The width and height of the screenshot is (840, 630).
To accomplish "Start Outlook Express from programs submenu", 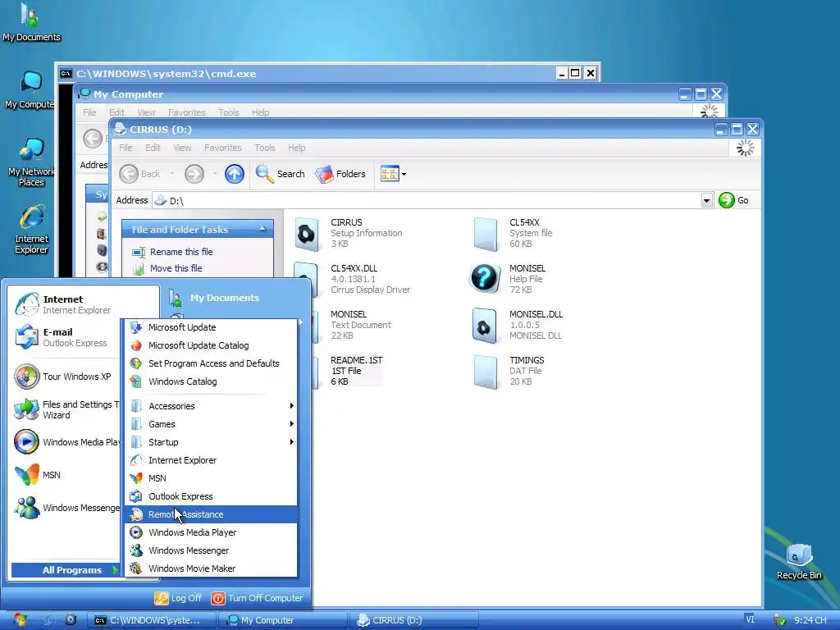I will click(x=211, y=496).
